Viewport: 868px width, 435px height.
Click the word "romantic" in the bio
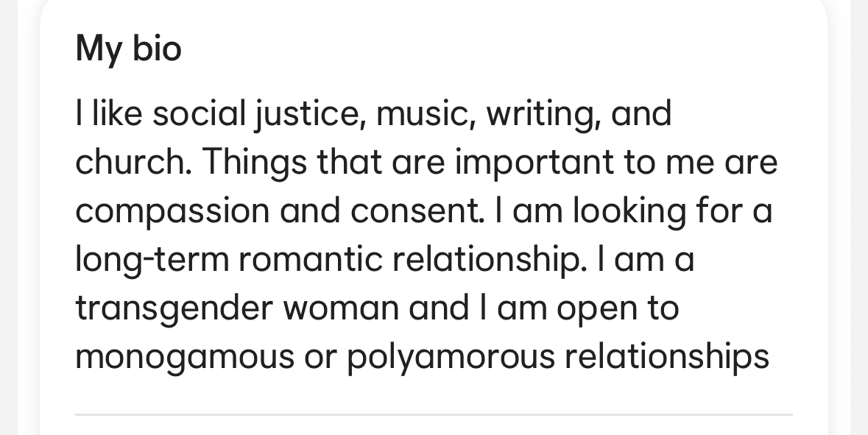[x=311, y=260]
